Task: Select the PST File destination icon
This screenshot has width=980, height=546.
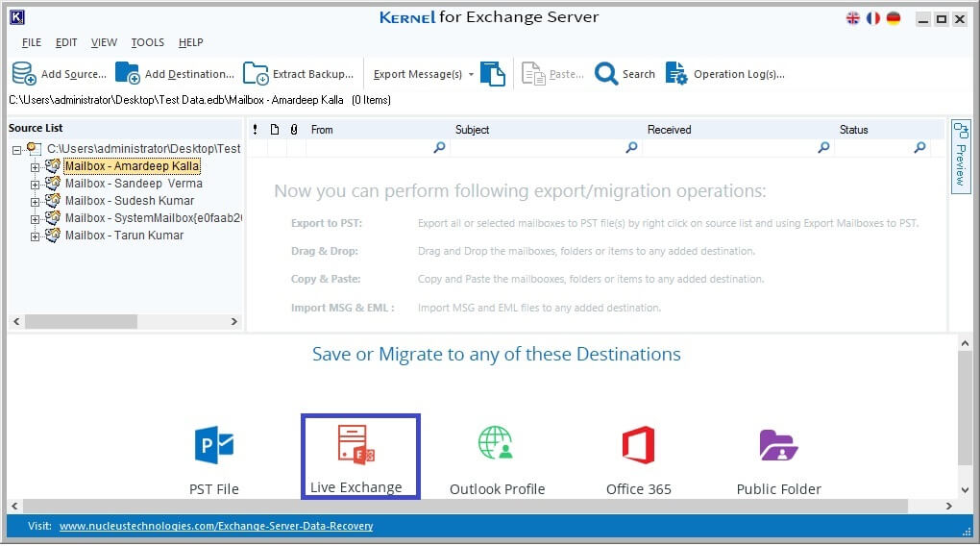Action: pos(214,446)
